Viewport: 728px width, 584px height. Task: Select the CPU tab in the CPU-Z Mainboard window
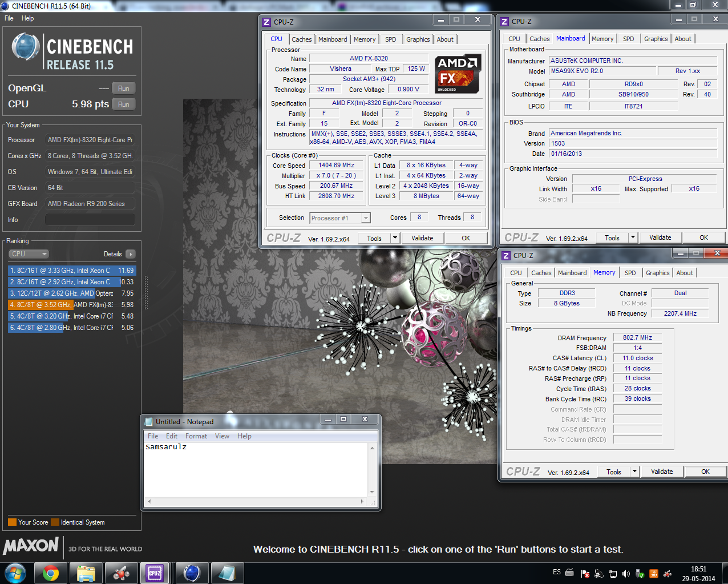514,39
